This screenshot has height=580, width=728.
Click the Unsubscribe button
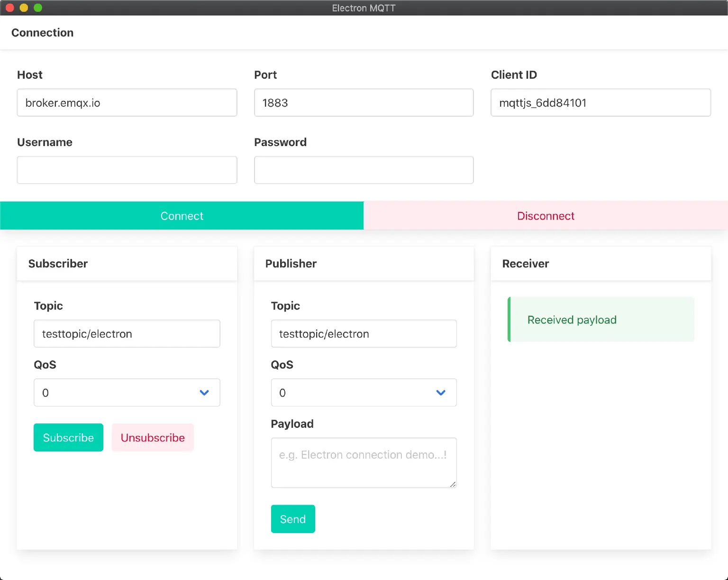click(x=153, y=437)
